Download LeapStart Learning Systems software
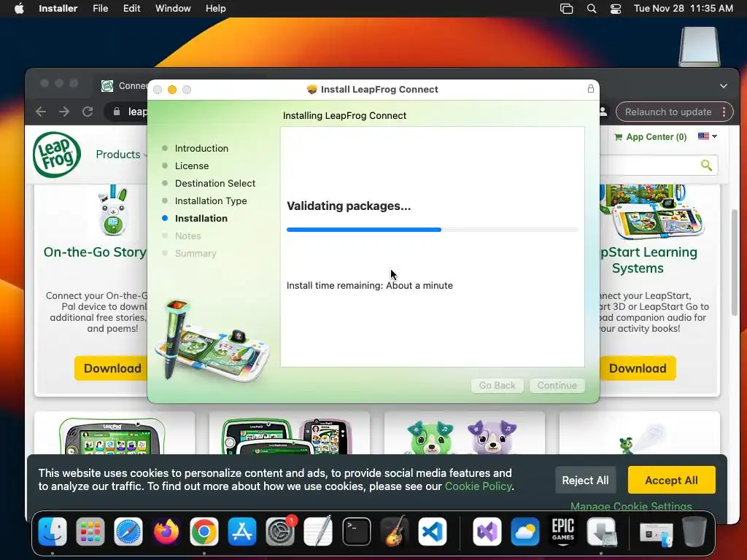This screenshot has width=747, height=560. click(x=638, y=368)
